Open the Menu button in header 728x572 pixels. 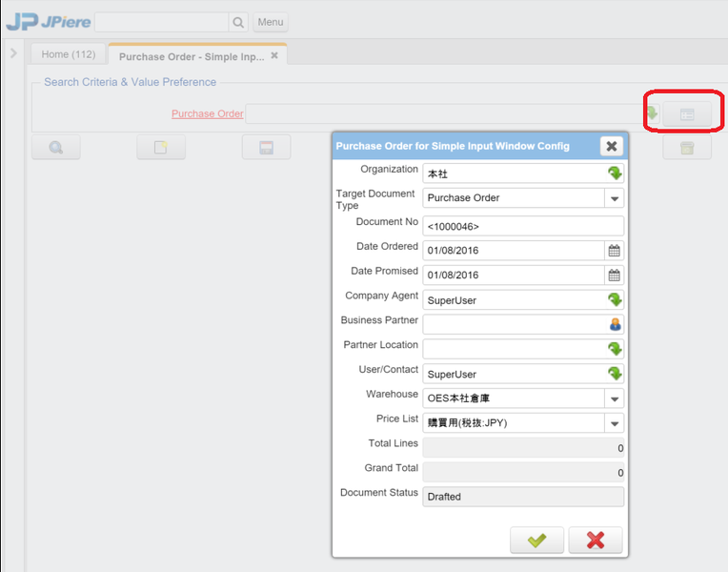coord(270,22)
